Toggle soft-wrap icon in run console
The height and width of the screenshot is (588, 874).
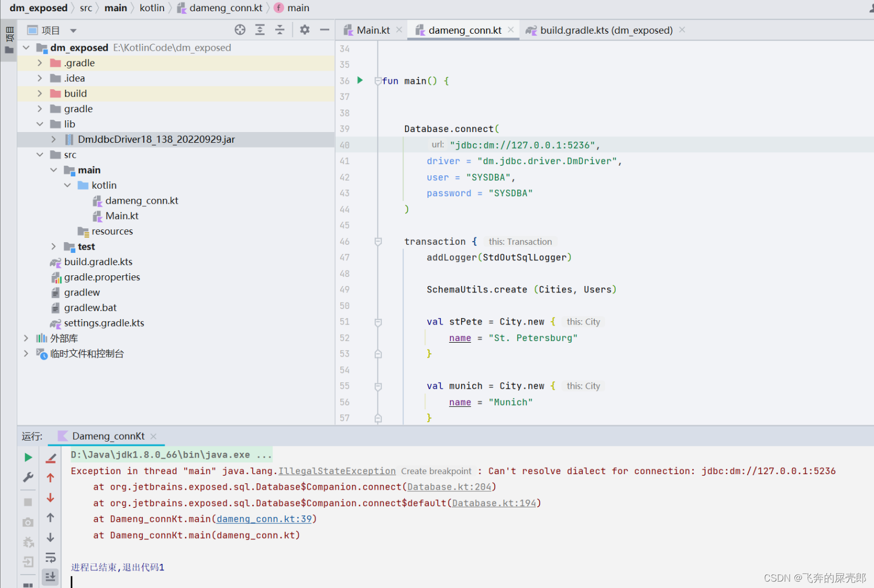coord(50,558)
